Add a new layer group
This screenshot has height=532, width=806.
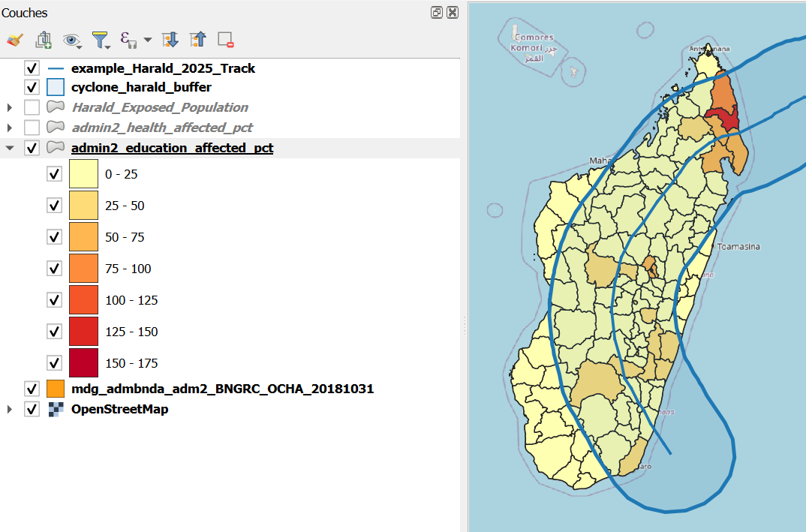click(43, 39)
